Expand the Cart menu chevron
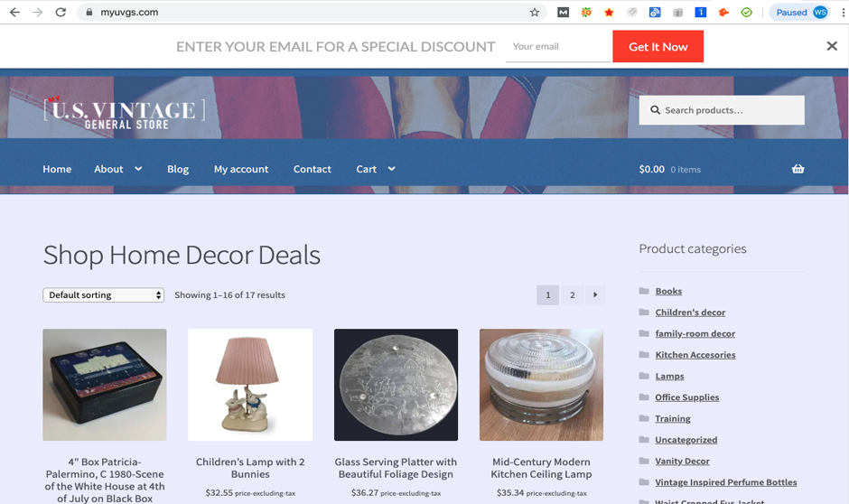This screenshot has height=504, width=849. click(x=391, y=169)
